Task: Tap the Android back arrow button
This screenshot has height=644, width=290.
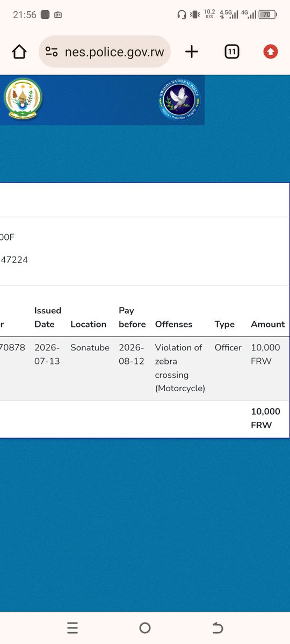Action: coord(217,628)
